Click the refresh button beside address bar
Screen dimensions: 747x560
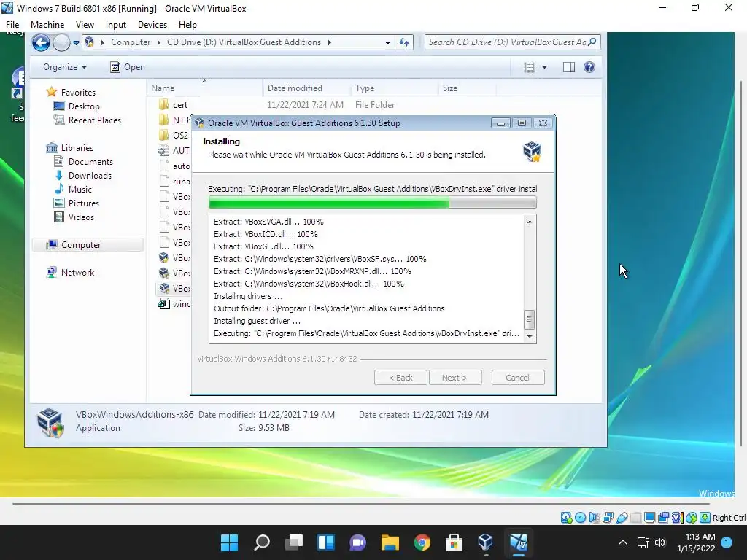404,42
